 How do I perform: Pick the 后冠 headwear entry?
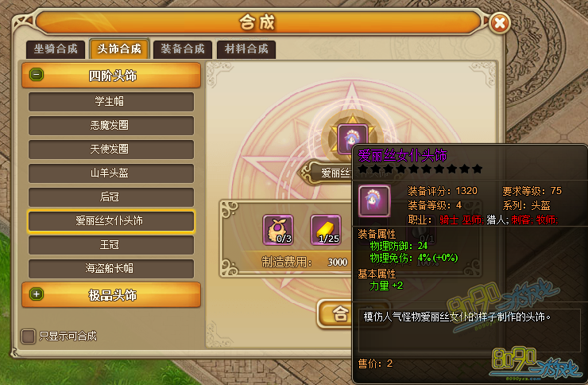pos(111,197)
